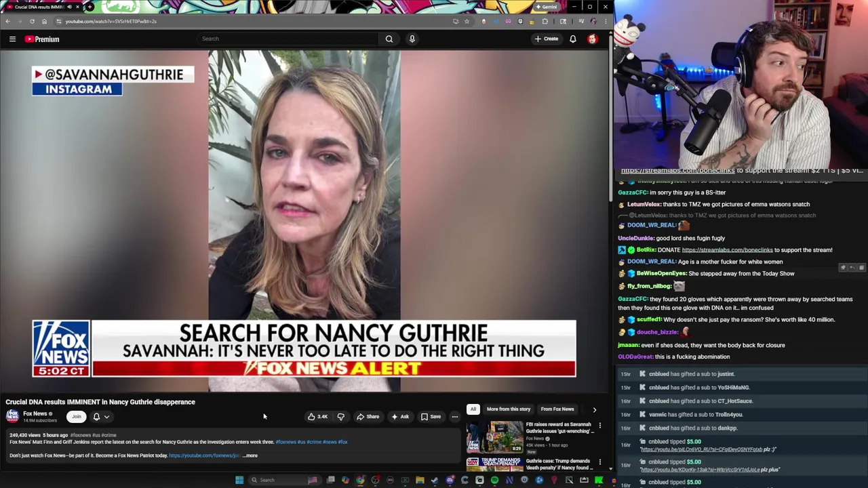The height and width of the screenshot is (488, 868).
Task: Select the All filter chip
Action: 473,409
